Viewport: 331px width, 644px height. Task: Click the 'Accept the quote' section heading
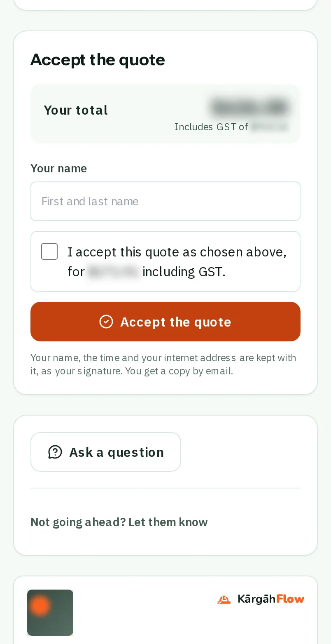click(98, 60)
